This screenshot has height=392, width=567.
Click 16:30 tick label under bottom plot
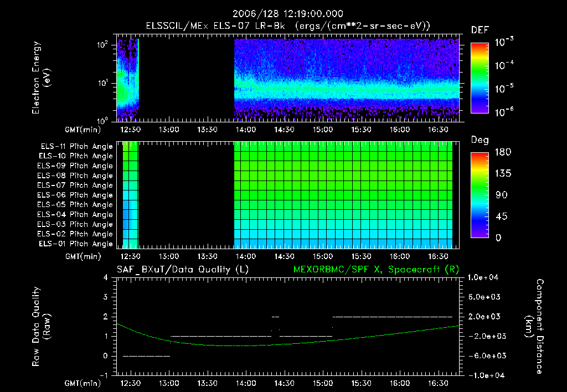[x=439, y=383]
